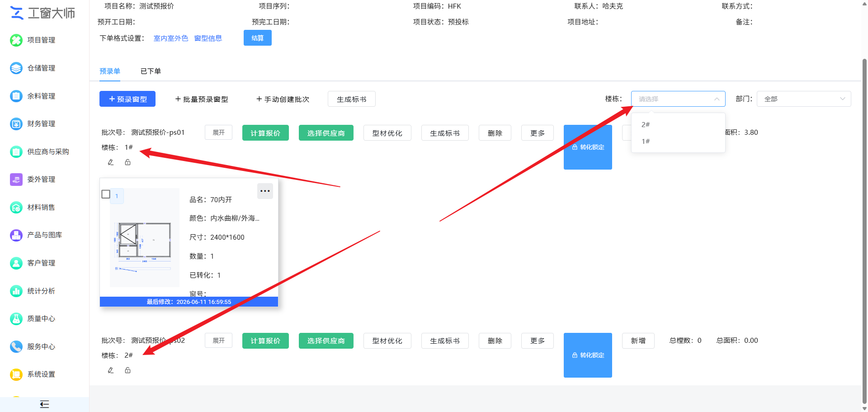Open 财务管理 sidebar icon

click(16, 124)
